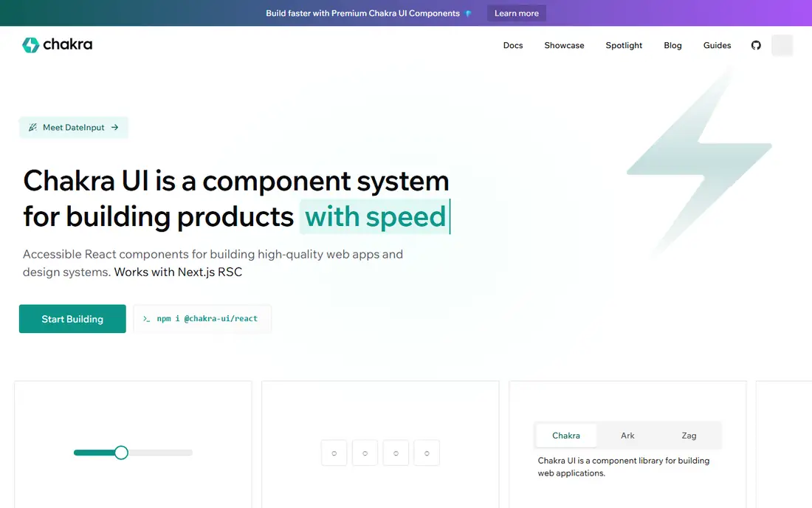Screen dimensions: 812x508
Task: Click 'Build faster with Premium Chakra UI Components' text
Action: click(x=362, y=13)
